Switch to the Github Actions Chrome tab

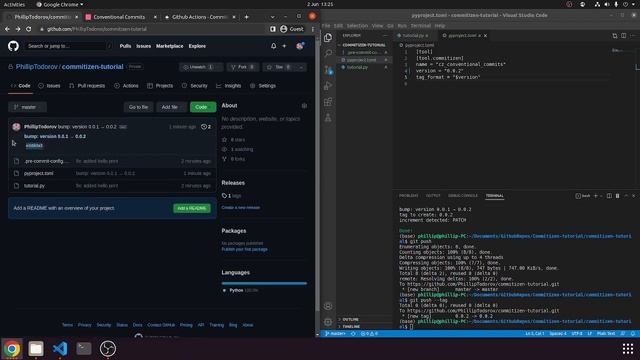pos(200,17)
